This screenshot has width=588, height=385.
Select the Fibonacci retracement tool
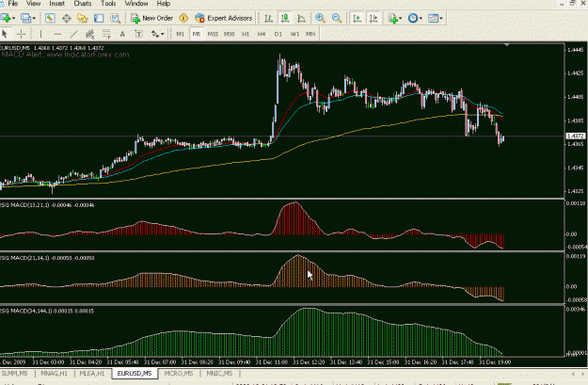click(x=106, y=34)
